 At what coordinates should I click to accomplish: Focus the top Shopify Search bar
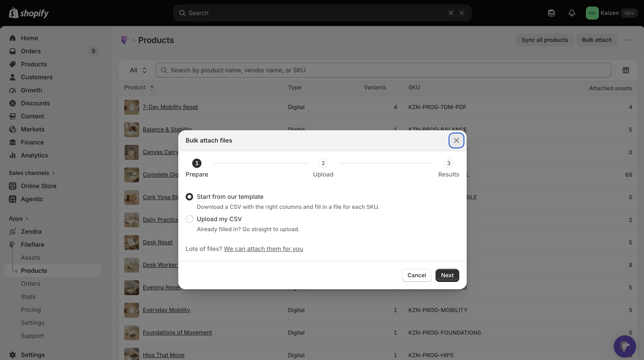pyautogui.click(x=322, y=13)
